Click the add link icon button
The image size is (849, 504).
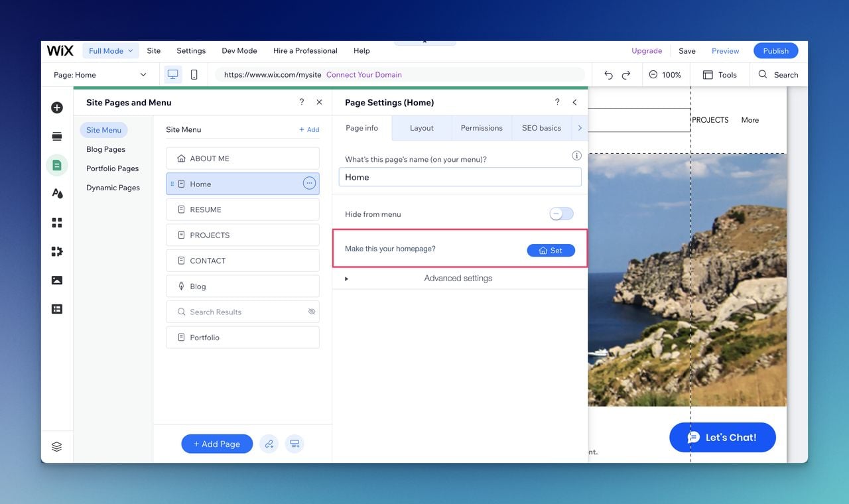269,444
